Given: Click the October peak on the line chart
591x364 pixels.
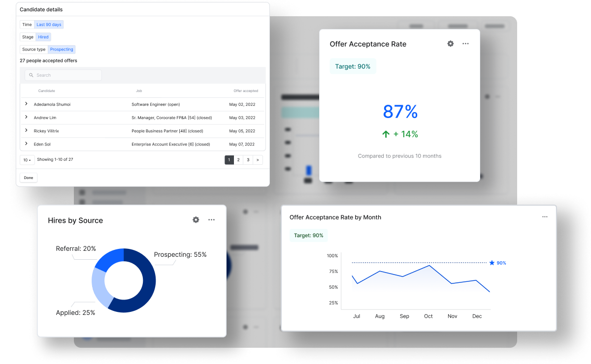Looking at the screenshot, I should point(429,266).
